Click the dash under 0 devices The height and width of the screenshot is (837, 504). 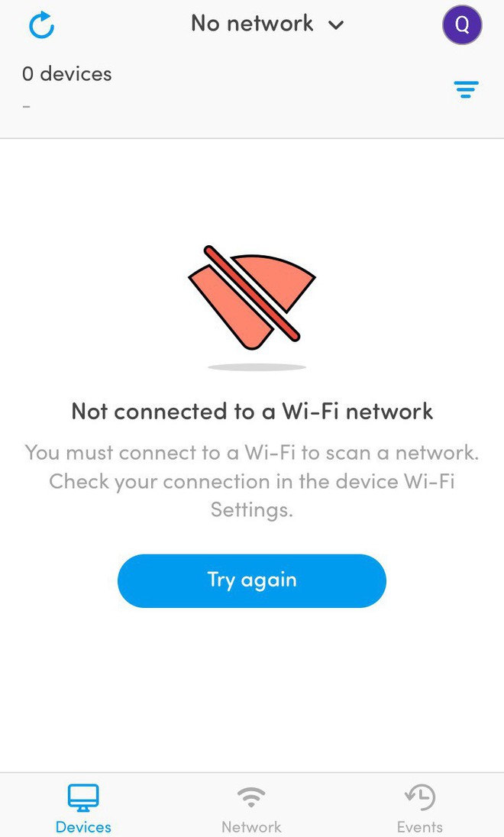(26, 106)
